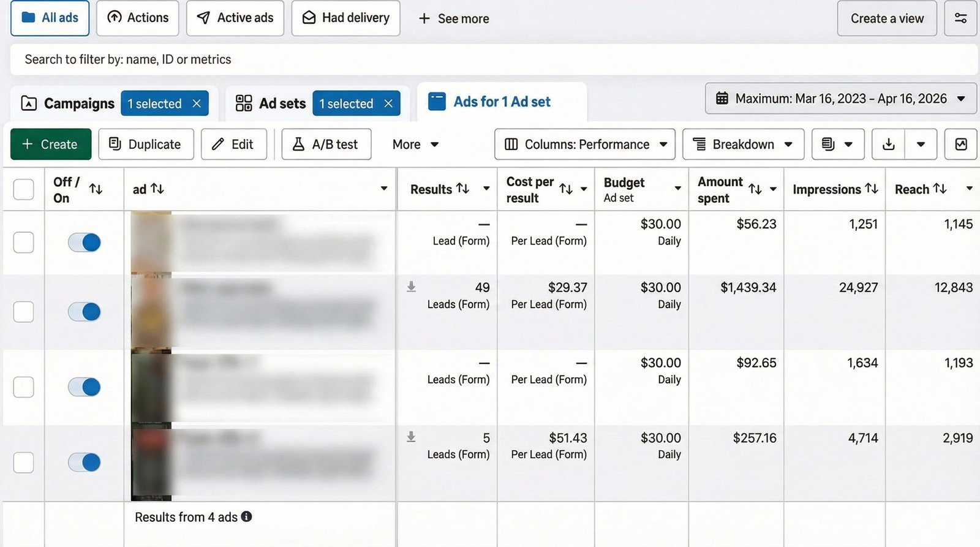Click the A/B test button
The image size is (980, 547).
[326, 145]
